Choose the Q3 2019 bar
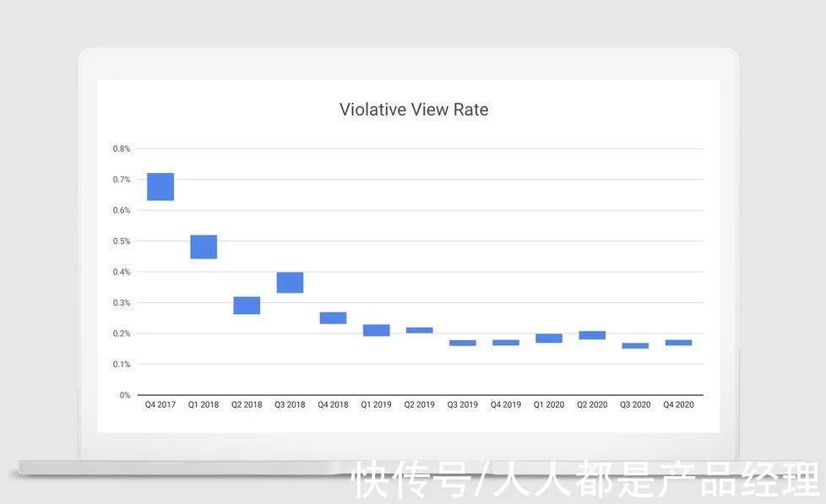826x504 pixels. coord(463,343)
